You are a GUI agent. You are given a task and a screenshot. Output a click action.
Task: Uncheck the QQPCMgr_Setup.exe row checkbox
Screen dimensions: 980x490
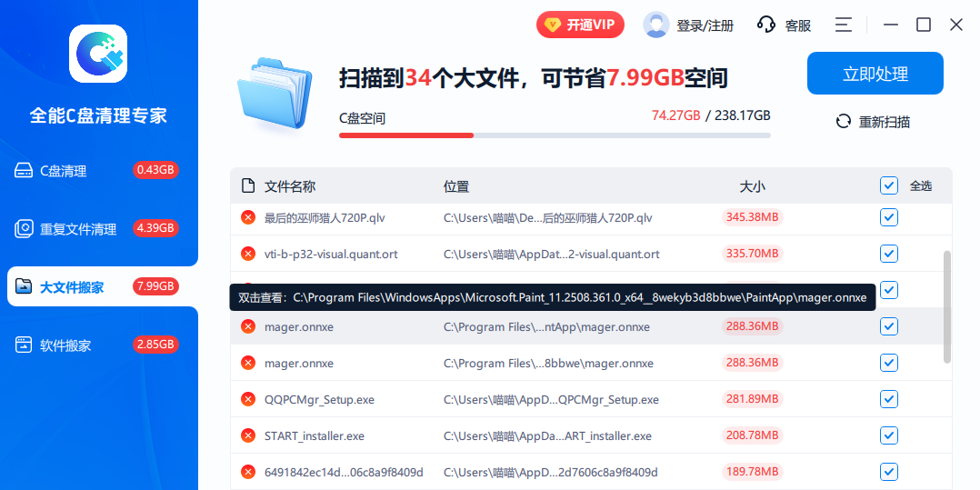click(x=888, y=399)
